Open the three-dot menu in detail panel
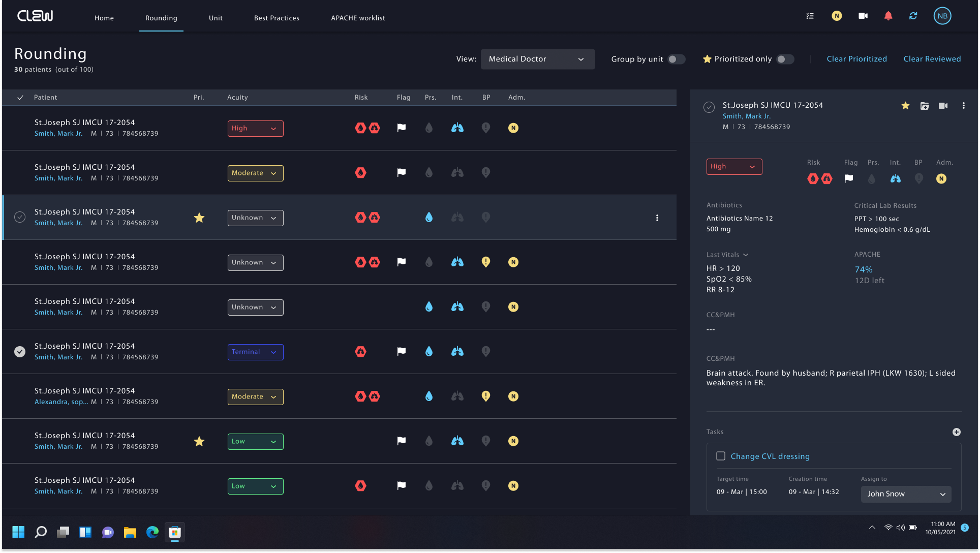 coord(963,106)
